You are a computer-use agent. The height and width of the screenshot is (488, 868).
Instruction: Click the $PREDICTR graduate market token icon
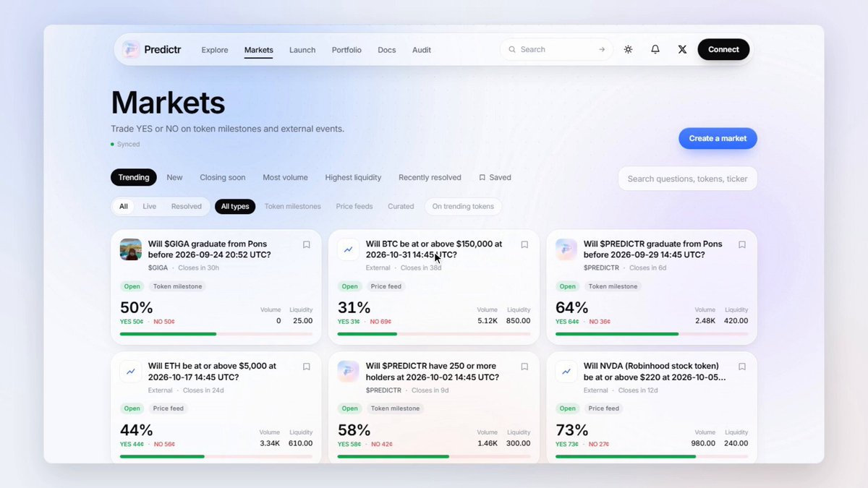[x=566, y=249]
